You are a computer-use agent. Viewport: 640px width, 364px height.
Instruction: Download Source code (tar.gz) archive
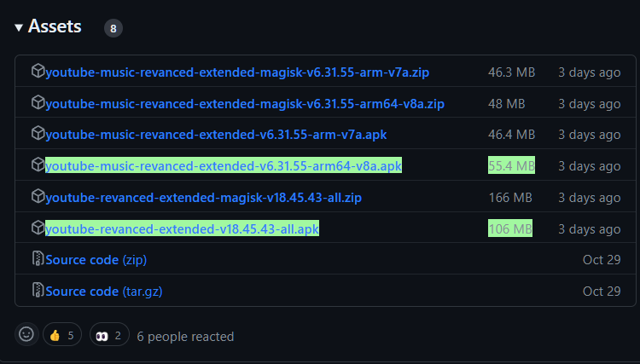[x=103, y=292]
